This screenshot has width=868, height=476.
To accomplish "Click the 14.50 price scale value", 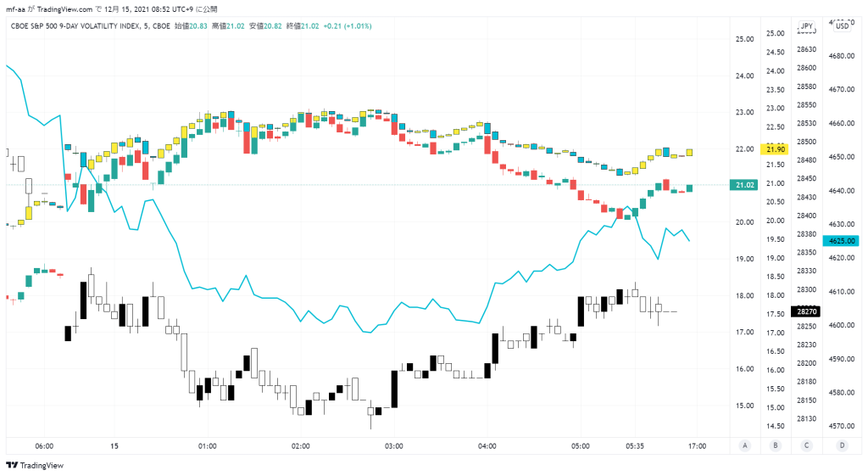I will click(x=775, y=426).
